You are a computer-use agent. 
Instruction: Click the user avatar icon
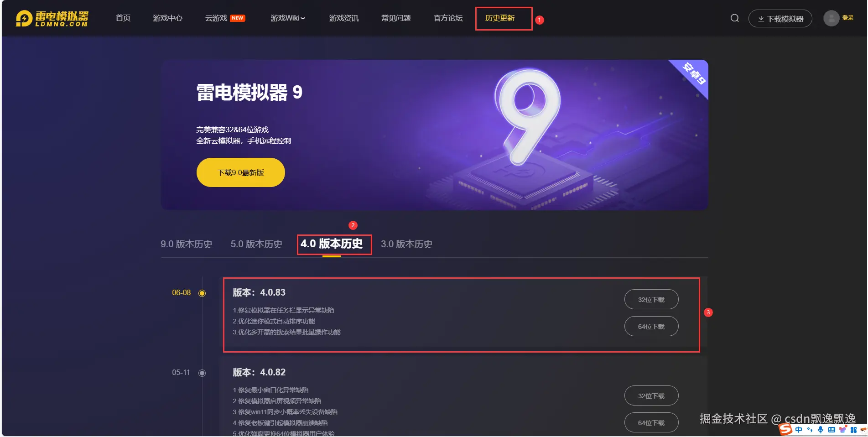coord(831,18)
